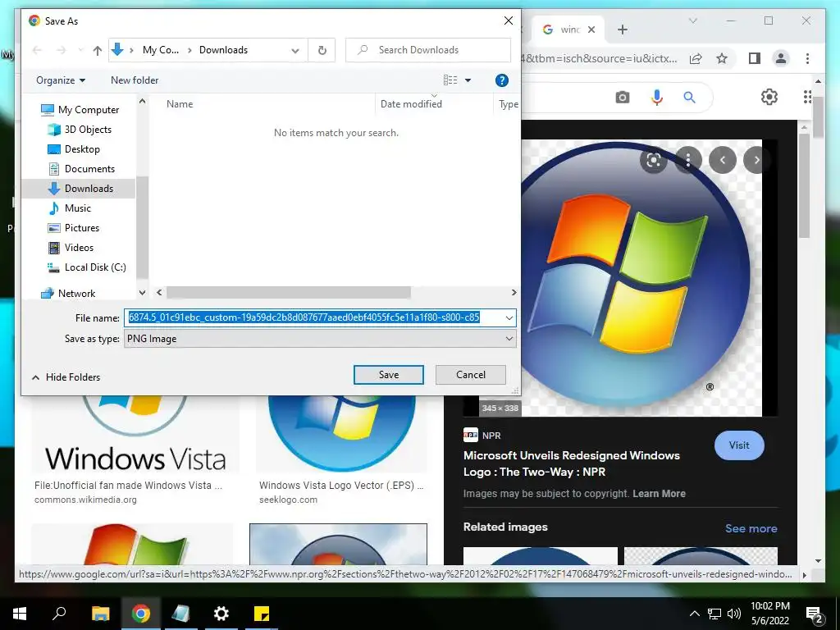Screen dimensions: 840x630
Task: Go to the previous image in preview
Action: pos(722,160)
